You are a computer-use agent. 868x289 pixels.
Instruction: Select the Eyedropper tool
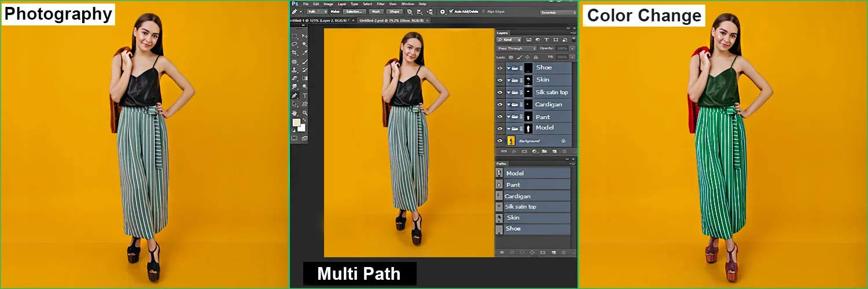pos(305,53)
